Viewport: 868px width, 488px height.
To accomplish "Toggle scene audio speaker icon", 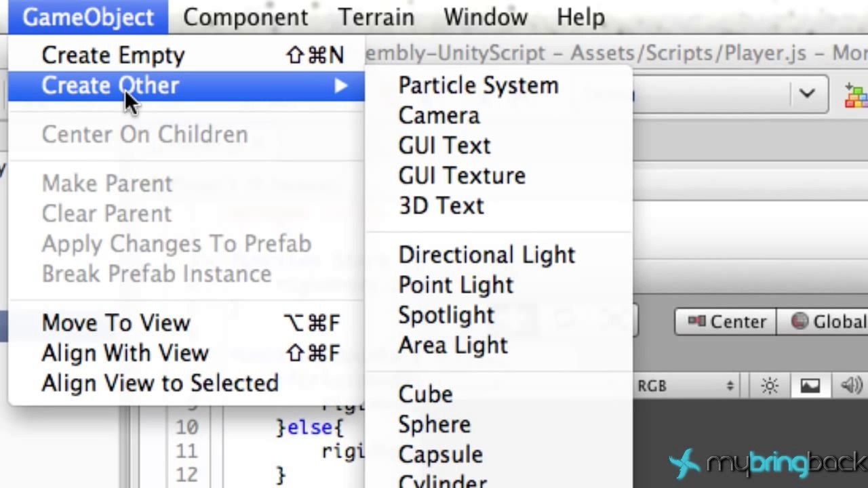I will coord(850,386).
